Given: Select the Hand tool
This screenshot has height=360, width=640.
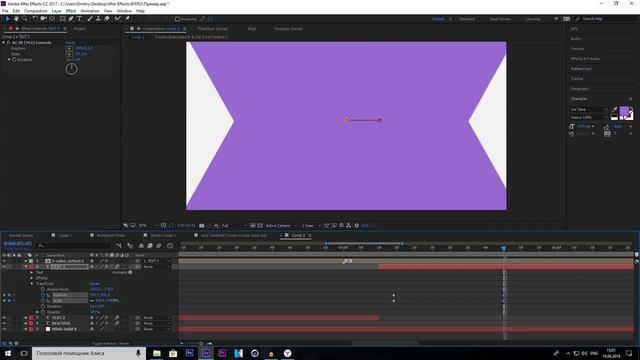Looking at the screenshot, I should click(16, 19).
